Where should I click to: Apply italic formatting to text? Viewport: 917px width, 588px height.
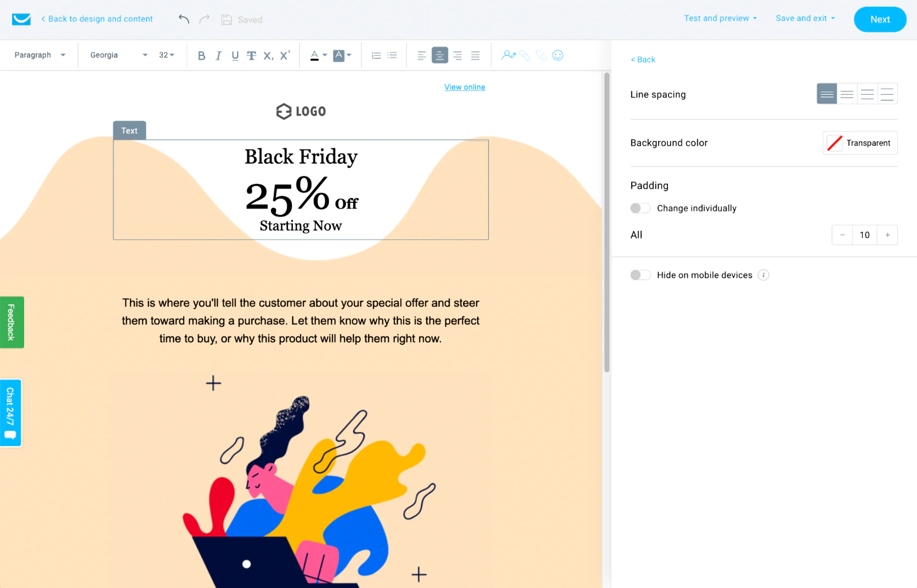point(218,55)
